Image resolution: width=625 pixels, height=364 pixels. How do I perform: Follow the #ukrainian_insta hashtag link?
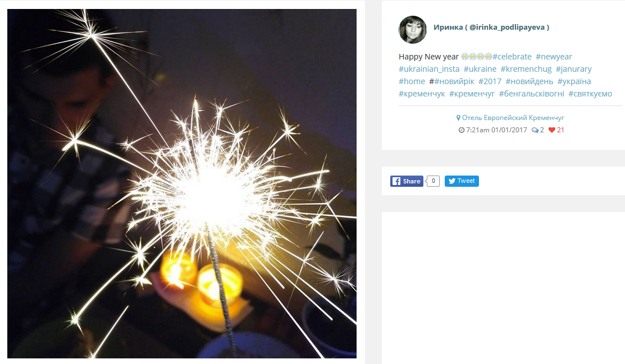(x=429, y=69)
